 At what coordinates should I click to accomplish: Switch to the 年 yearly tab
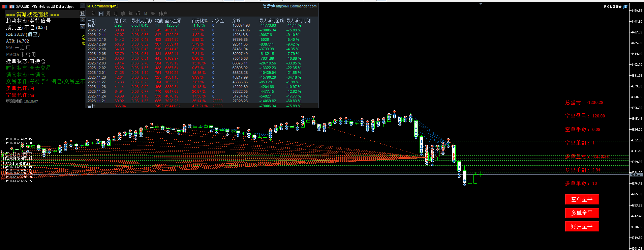coord(131,13)
